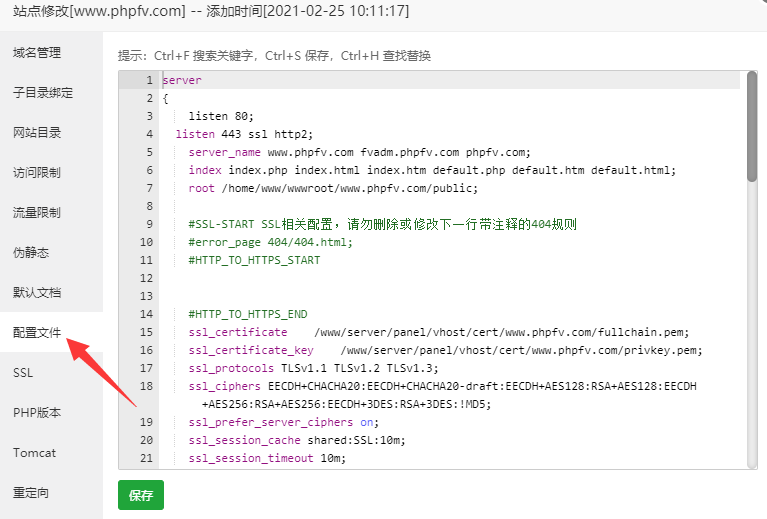This screenshot has width=767, height=519.
Task: Select the 网站目录 sidebar tab
Action: 37,133
